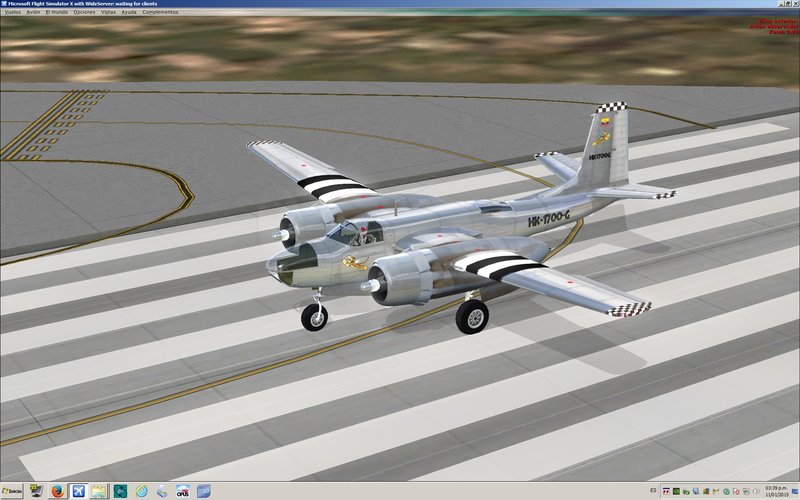Click the aircraft nose in the view

click(274, 269)
